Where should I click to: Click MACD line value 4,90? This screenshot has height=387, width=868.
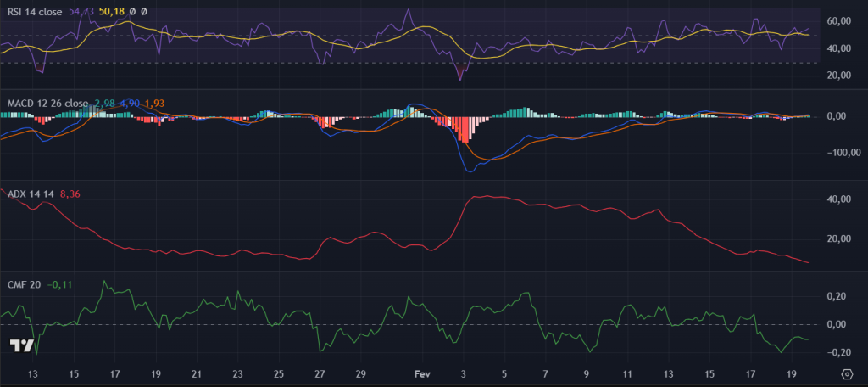tap(130, 104)
